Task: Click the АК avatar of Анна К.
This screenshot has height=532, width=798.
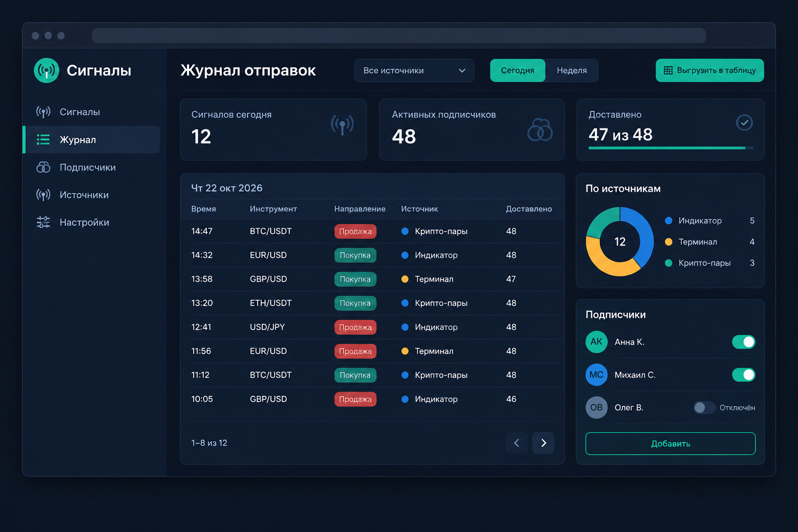Action: click(596, 342)
